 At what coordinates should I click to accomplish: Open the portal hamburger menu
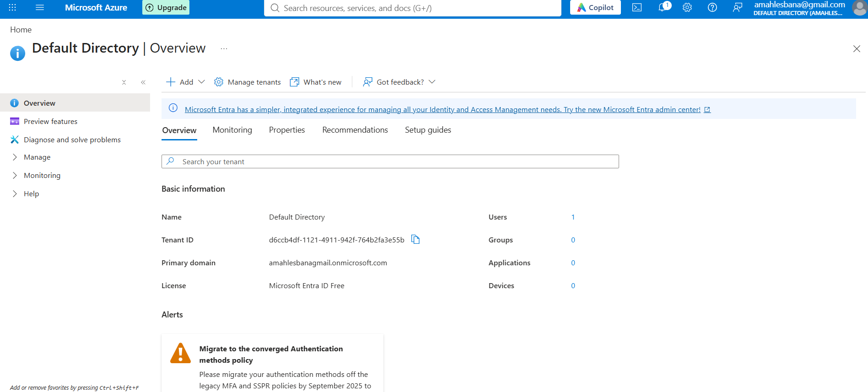[40, 7]
